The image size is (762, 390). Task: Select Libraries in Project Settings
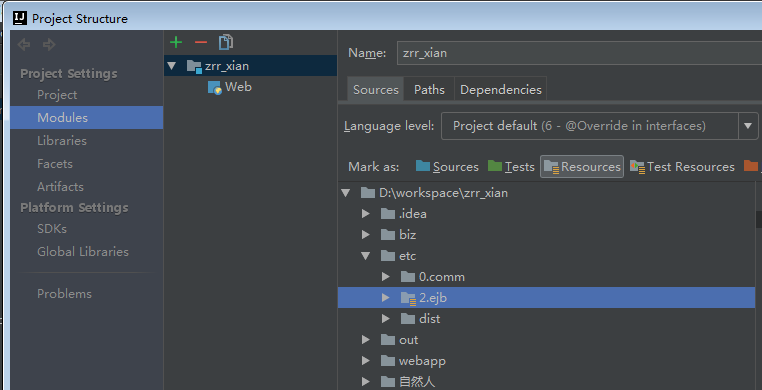(62, 141)
